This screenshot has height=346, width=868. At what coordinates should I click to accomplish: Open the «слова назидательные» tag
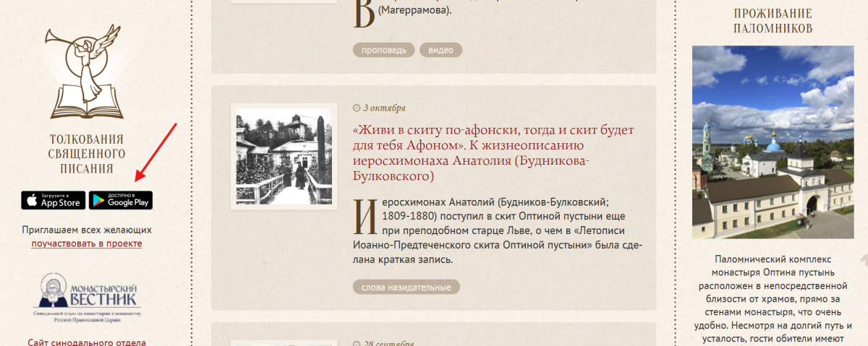(407, 287)
